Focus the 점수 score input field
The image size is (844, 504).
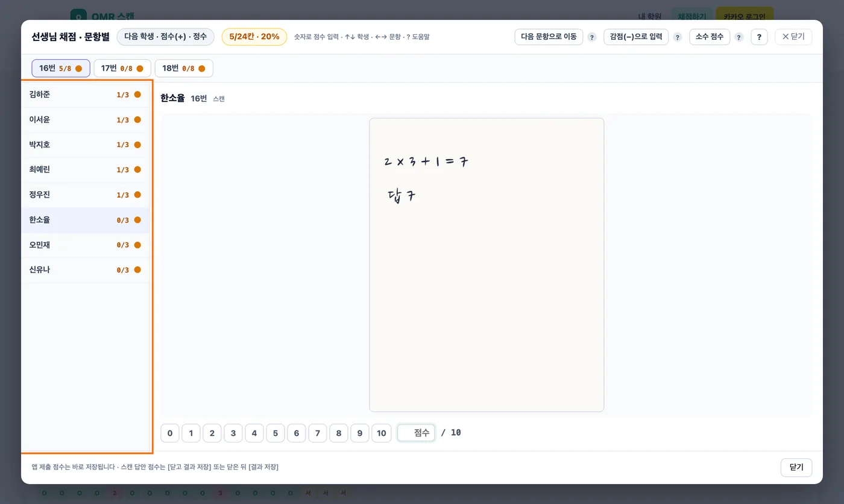click(416, 433)
